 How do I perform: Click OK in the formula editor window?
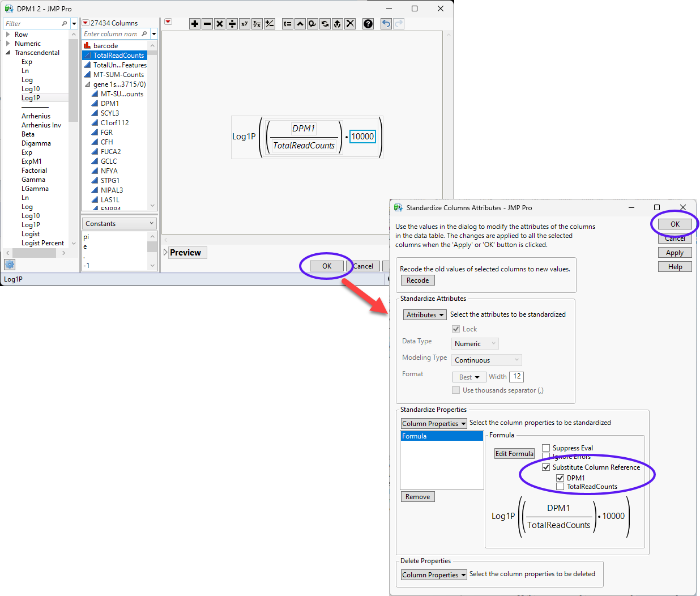pos(327,266)
